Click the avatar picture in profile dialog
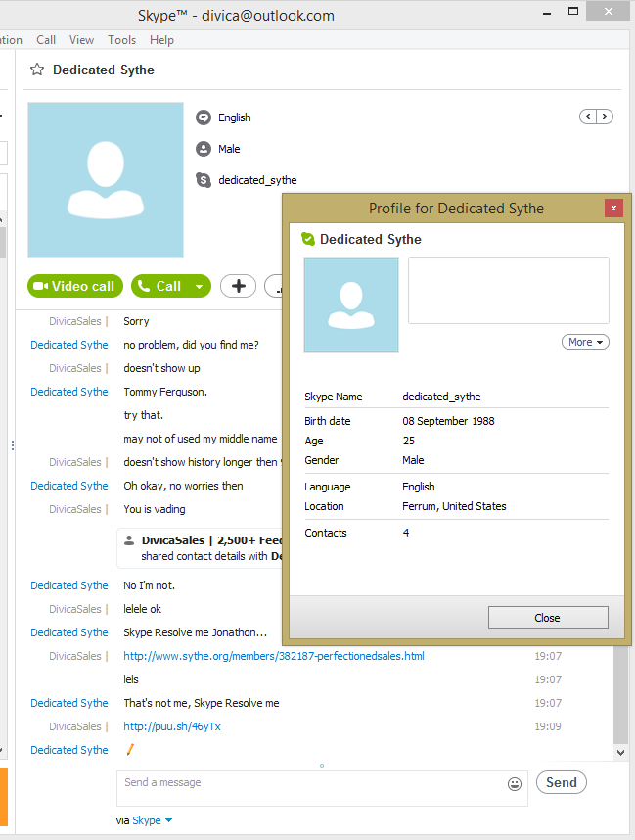This screenshot has width=635, height=840. click(351, 305)
